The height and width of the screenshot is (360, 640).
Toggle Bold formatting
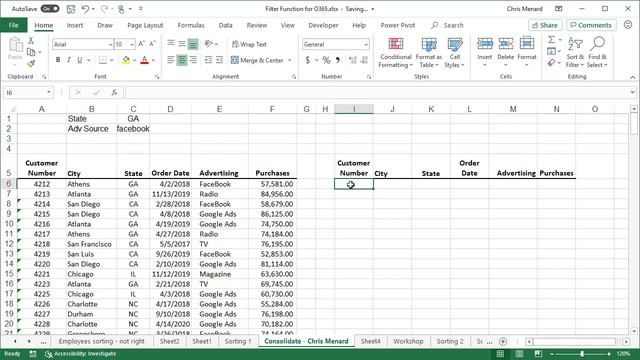tap(58, 60)
